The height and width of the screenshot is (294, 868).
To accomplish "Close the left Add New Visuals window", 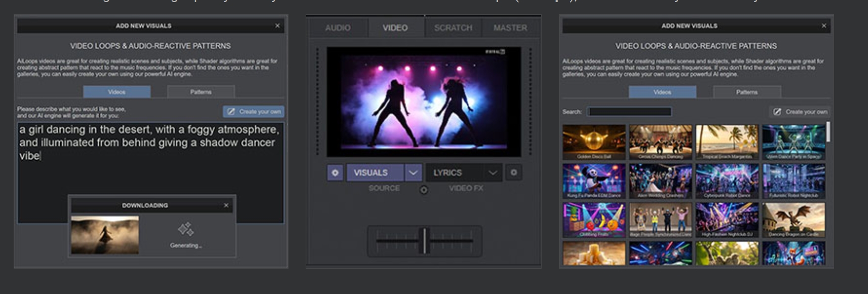I will (277, 26).
